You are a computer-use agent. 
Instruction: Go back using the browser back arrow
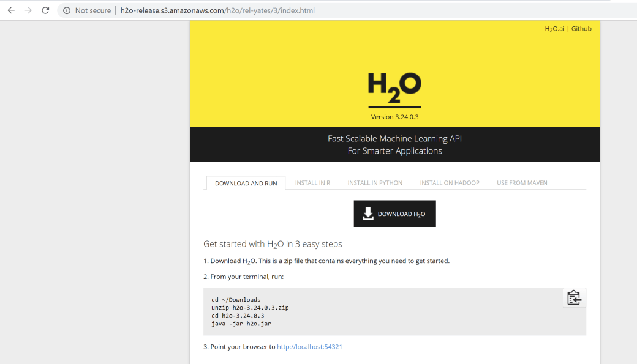(x=11, y=10)
